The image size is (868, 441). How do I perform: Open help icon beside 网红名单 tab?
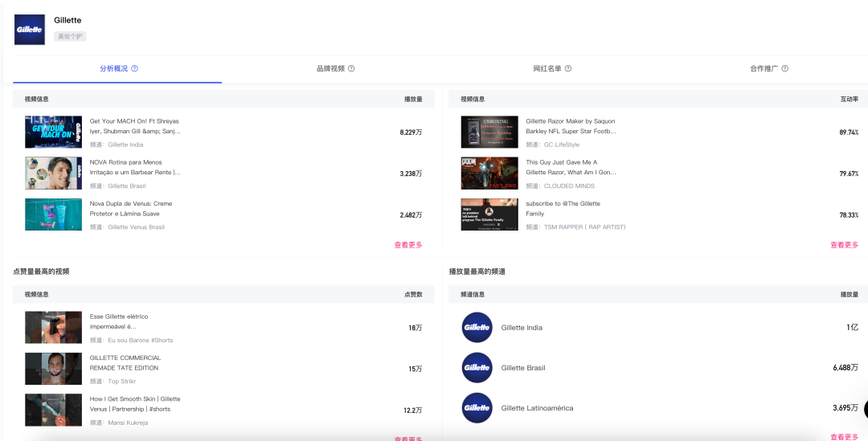point(568,68)
